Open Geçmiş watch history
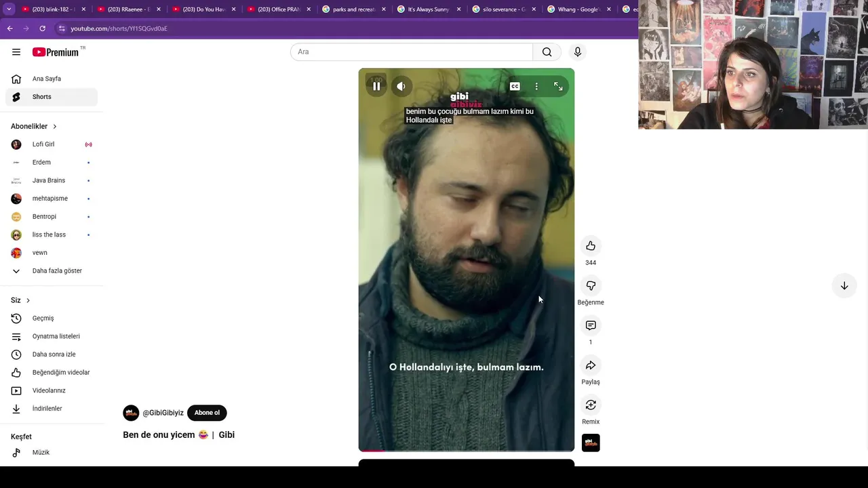The image size is (868, 488). [52, 319]
